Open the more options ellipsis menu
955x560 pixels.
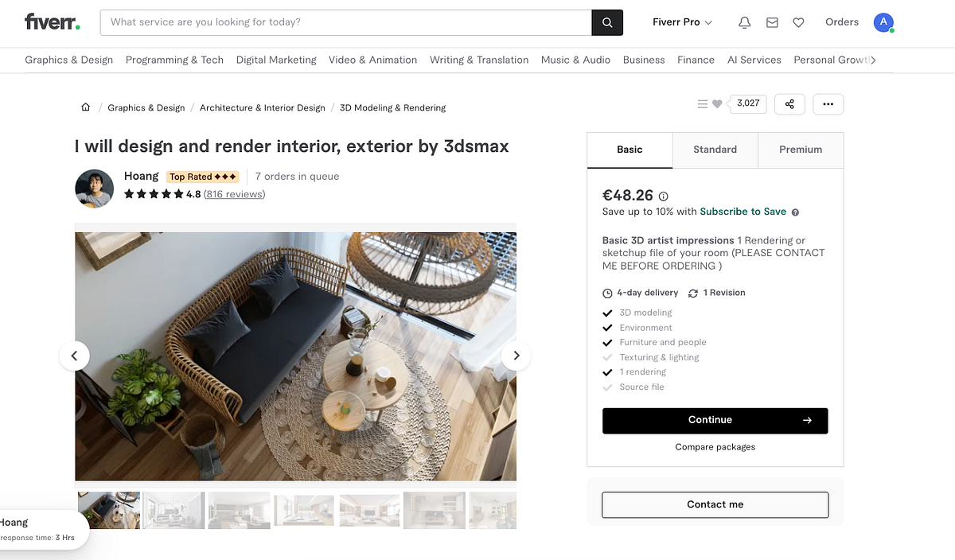pyautogui.click(x=828, y=104)
